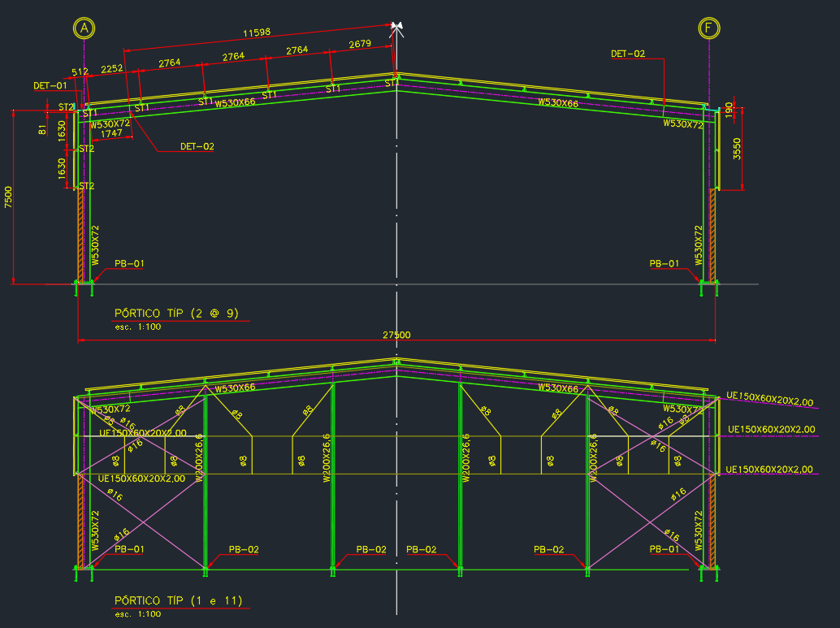This screenshot has height=628, width=840.
Task: Select the DET-02 label below left rafter
Action: click(x=197, y=147)
